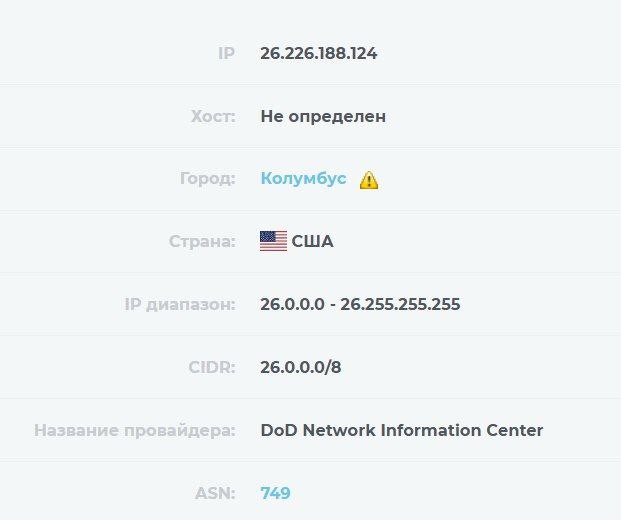Viewport: 621px width, 520px height.
Task: Click the "Не определен" host value
Action: point(323,116)
